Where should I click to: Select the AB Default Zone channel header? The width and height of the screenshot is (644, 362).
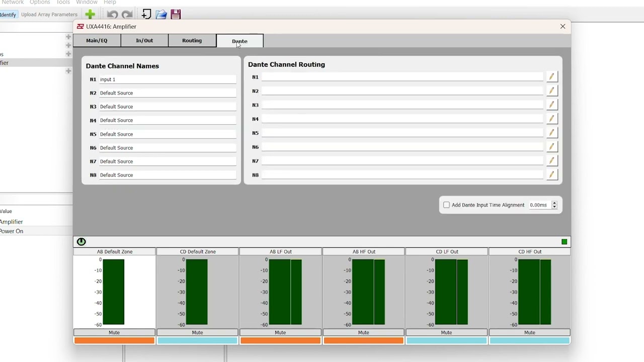coord(114,251)
